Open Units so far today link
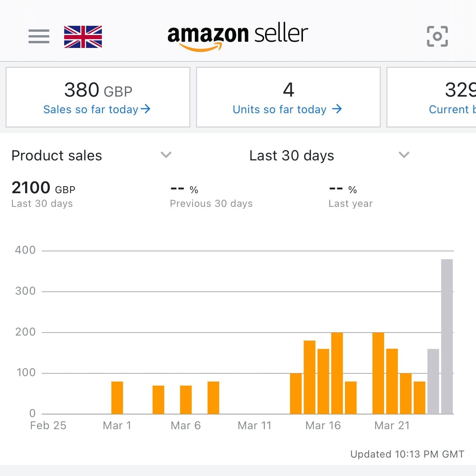Screen dimensions: 476x476 point(279,110)
